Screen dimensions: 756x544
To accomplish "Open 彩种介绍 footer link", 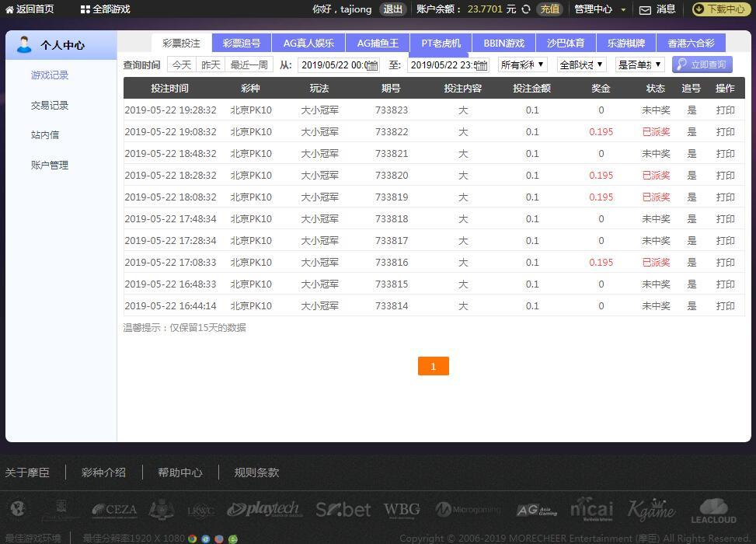I will [x=103, y=473].
